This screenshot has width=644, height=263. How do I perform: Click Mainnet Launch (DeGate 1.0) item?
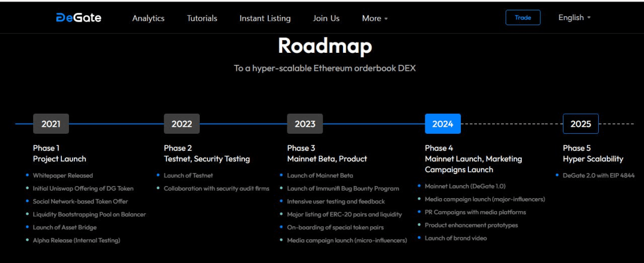pyautogui.click(x=465, y=186)
